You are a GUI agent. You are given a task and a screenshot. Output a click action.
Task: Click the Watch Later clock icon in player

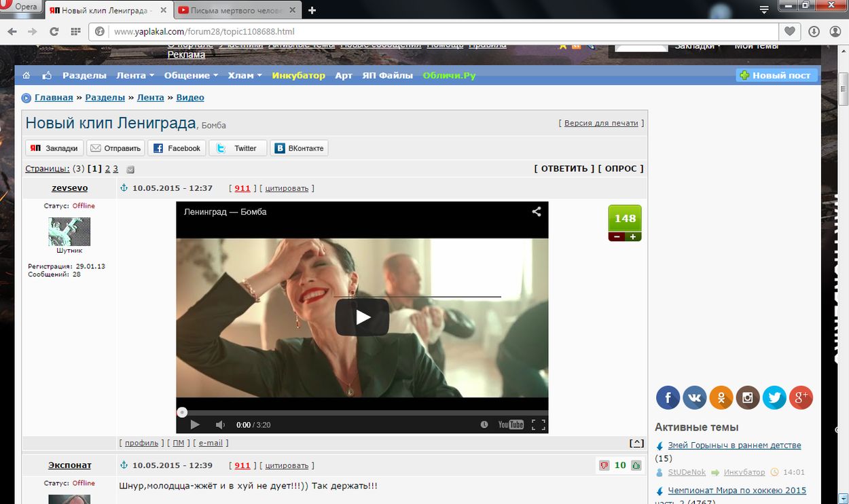click(x=484, y=425)
